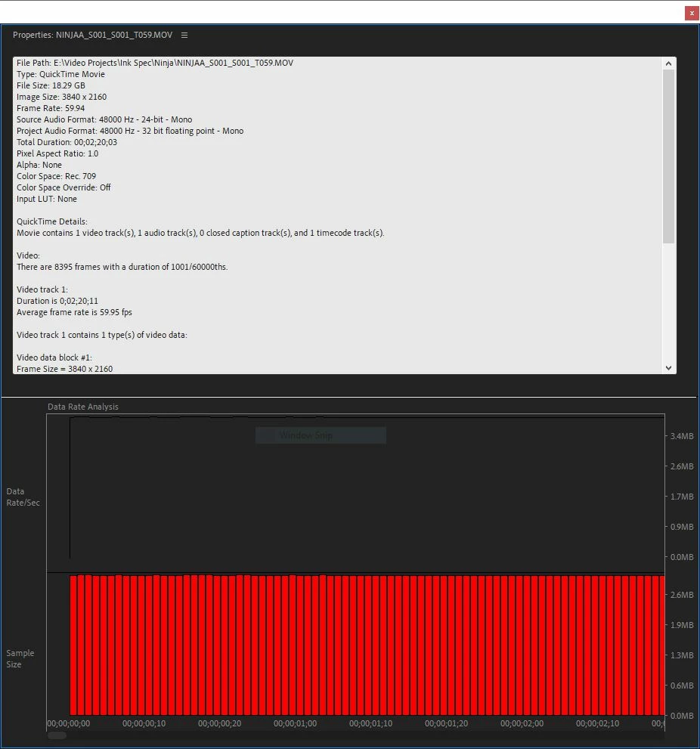Click the 'Alpha: None' line
The width and height of the screenshot is (700, 749).
coord(39,165)
